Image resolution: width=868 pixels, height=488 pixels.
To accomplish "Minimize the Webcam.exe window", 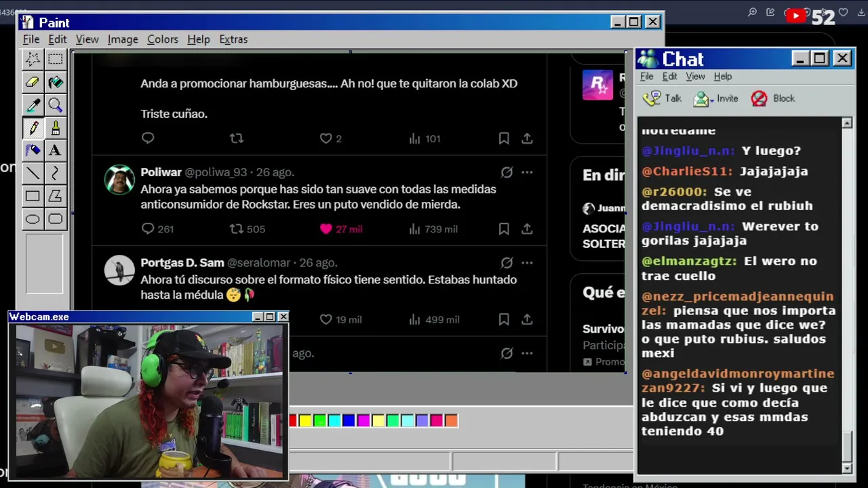I will point(257,317).
